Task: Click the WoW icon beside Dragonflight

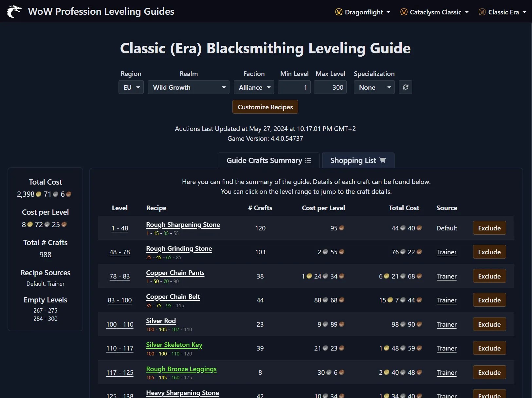Action: click(x=339, y=11)
